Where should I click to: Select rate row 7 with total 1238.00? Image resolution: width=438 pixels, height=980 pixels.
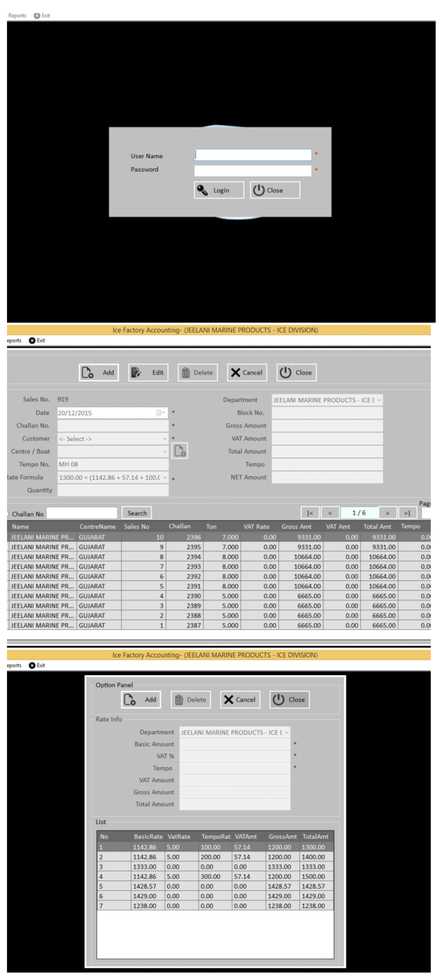[x=215, y=906]
